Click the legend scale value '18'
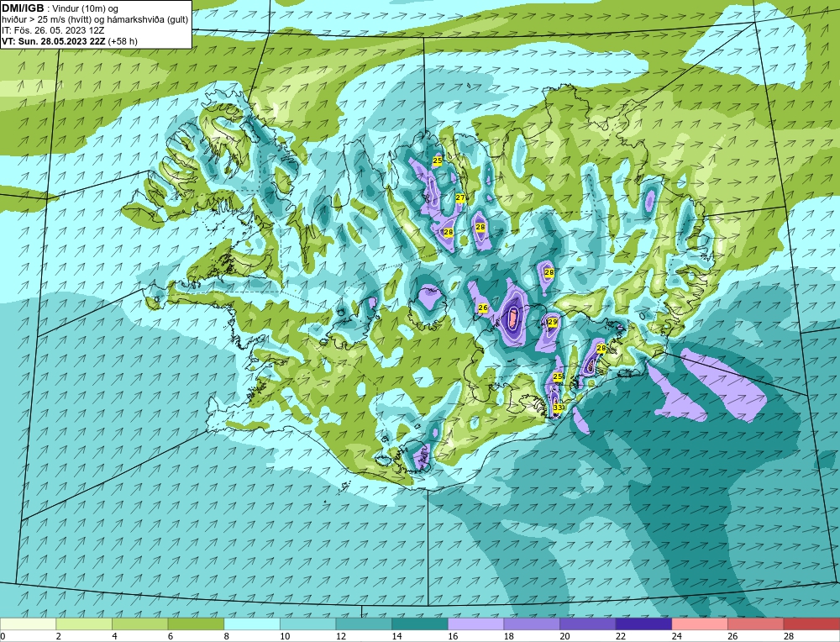The width and height of the screenshot is (840, 642). tap(508, 636)
